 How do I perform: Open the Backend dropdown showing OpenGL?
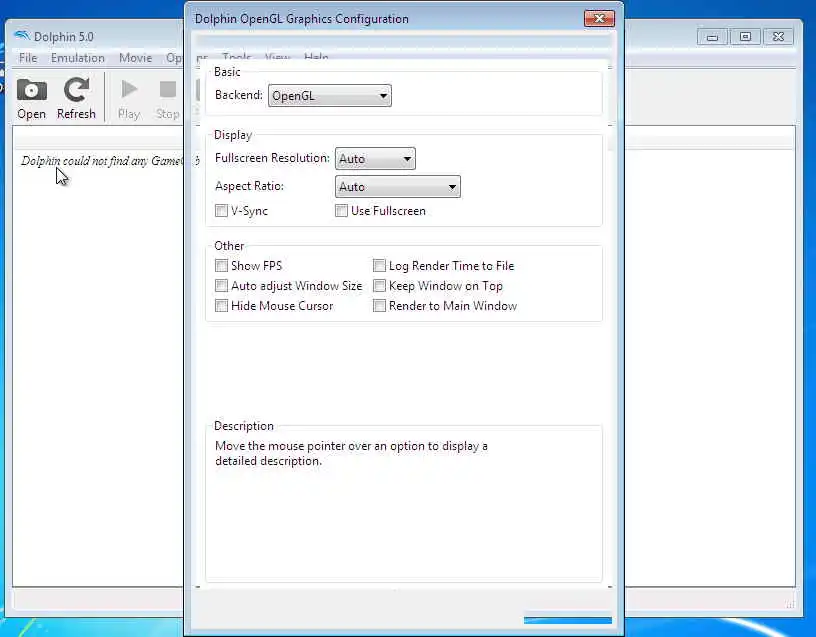click(x=329, y=96)
